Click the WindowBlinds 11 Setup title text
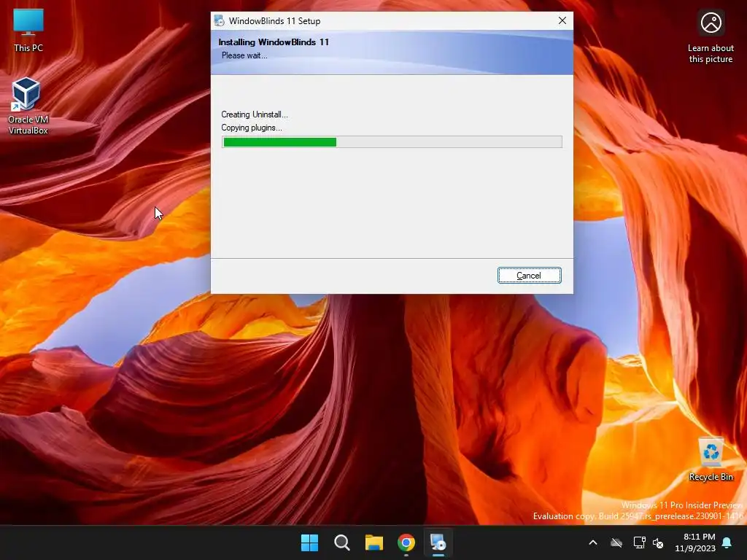Image resolution: width=747 pixels, height=560 pixels. pyautogui.click(x=274, y=21)
